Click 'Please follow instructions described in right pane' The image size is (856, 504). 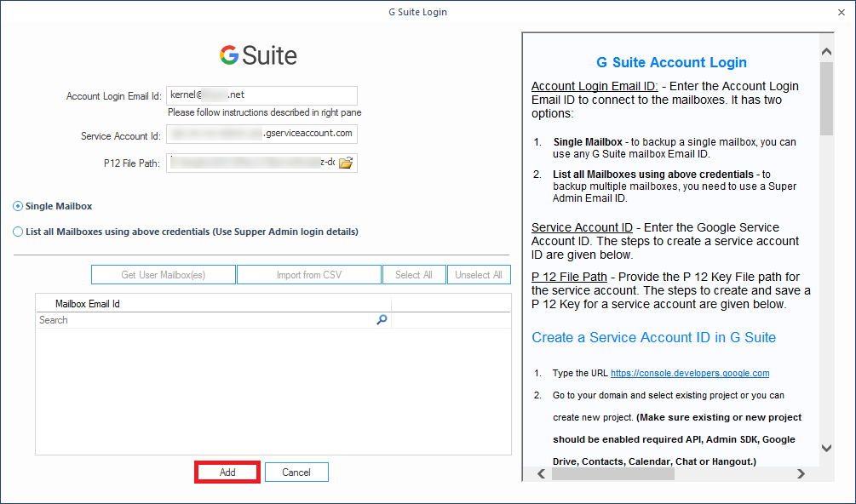pos(264,113)
